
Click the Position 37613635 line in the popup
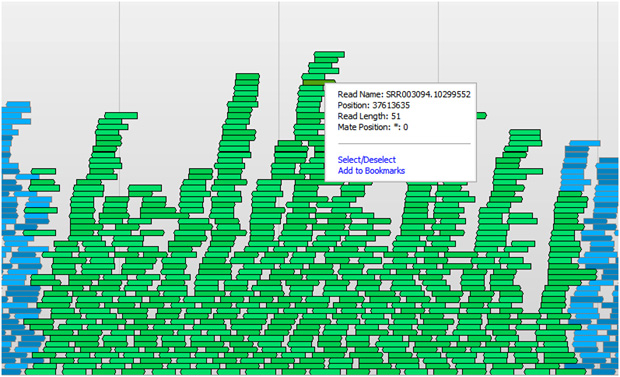pyautogui.click(x=374, y=105)
